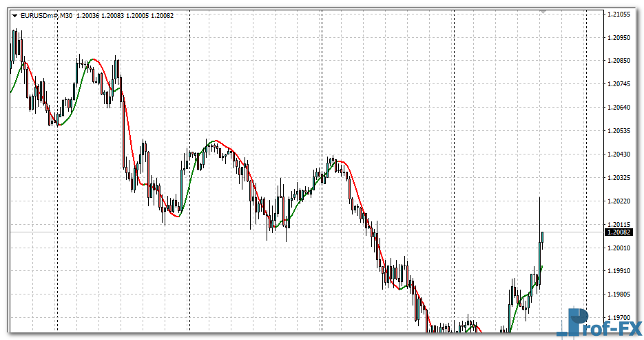Click the 1.20430 price scale label
Screen dimensions: 644x340
620,154
